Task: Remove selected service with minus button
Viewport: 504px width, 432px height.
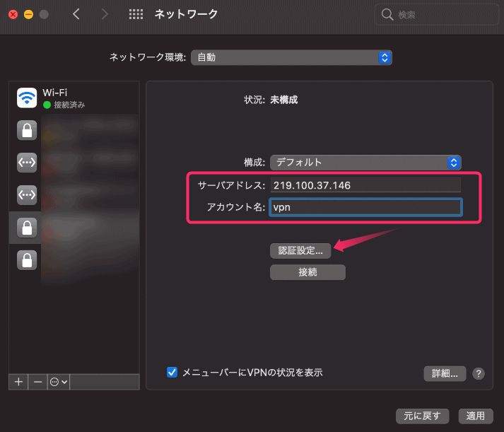Action: 38,382
